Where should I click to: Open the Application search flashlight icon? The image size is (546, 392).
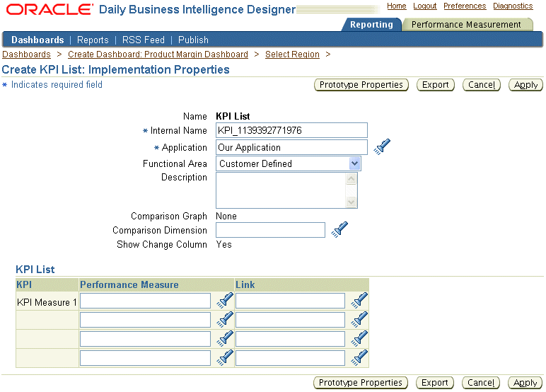[382, 146]
